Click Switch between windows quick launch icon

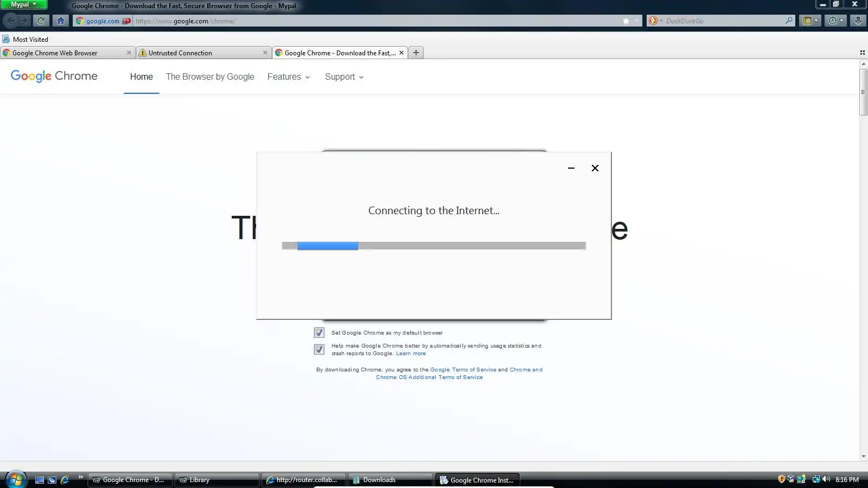[52, 480]
